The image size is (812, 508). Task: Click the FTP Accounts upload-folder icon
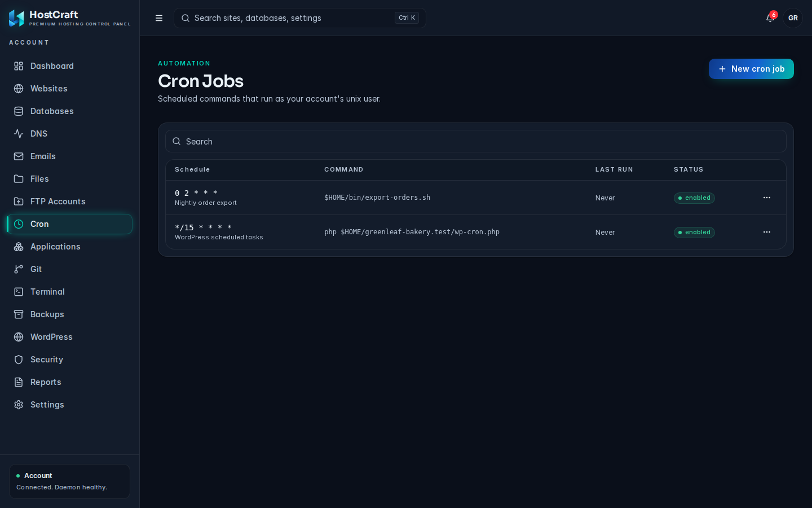coord(19,202)
